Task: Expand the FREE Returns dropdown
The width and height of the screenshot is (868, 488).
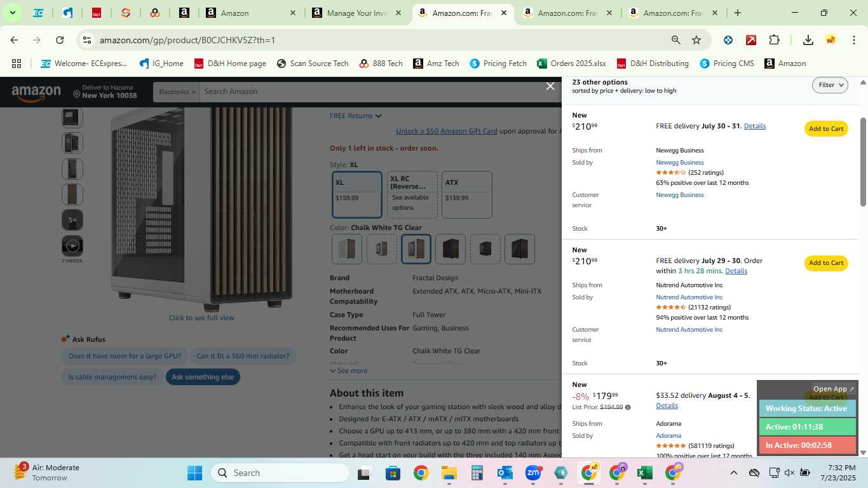Action: point(355,116)
